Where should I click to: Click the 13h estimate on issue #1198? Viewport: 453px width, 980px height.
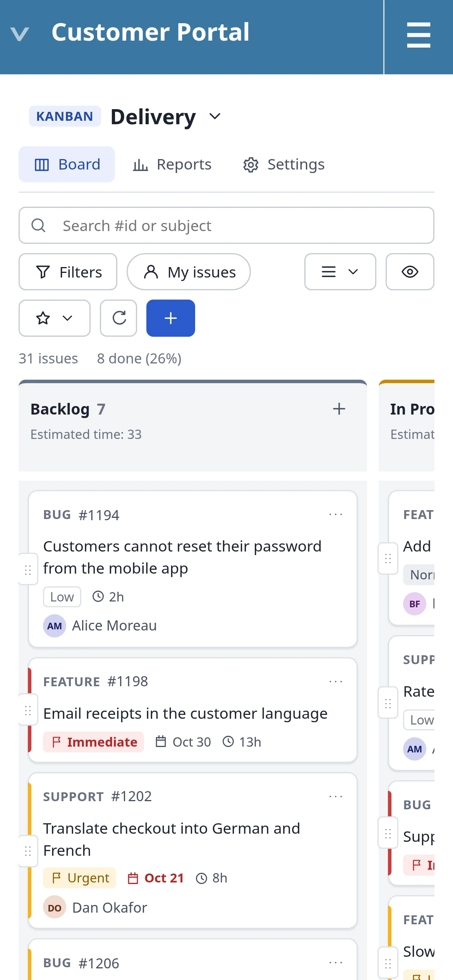tap(242, 742)
